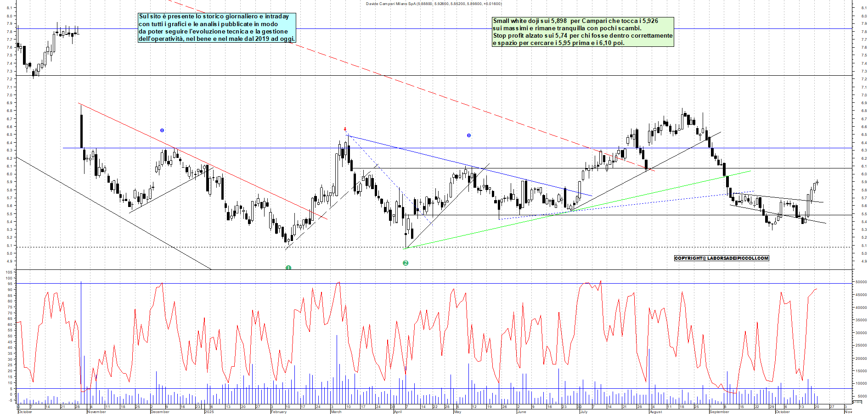The height and width of the screenshot is (414, 868).
Task: Click the blue 0 marker above December candles
Action: (x=162, y=130)
